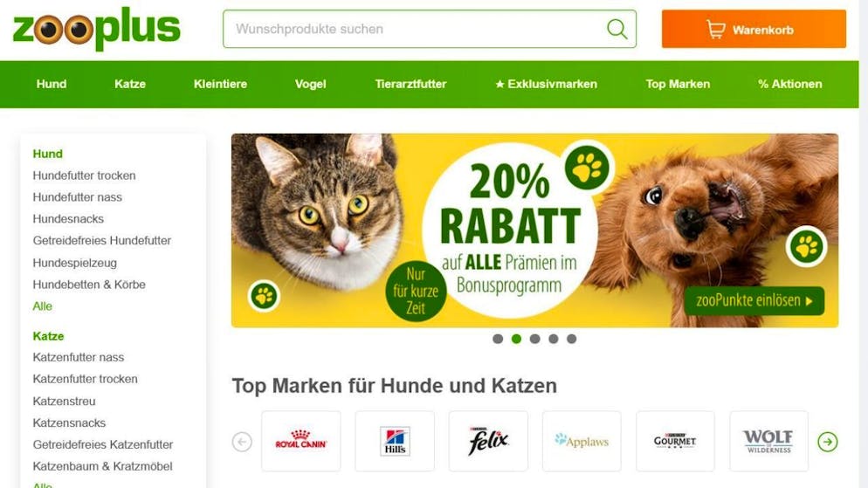
Task: Open the % Aktionen menu
Action: (790, 84)
